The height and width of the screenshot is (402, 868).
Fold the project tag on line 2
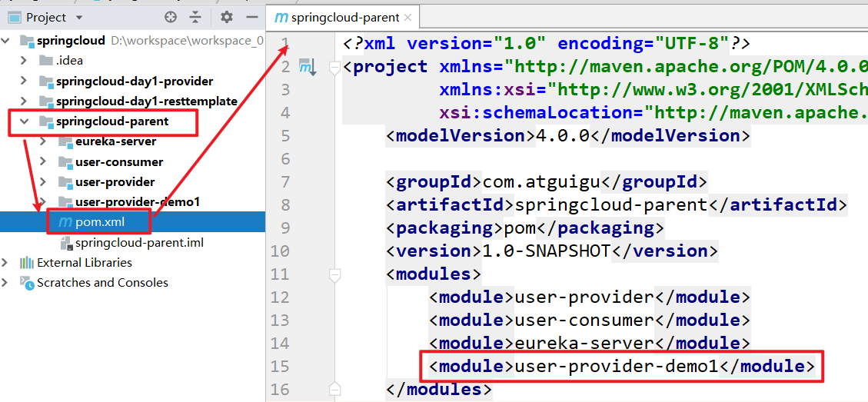[x=334, y=68]
